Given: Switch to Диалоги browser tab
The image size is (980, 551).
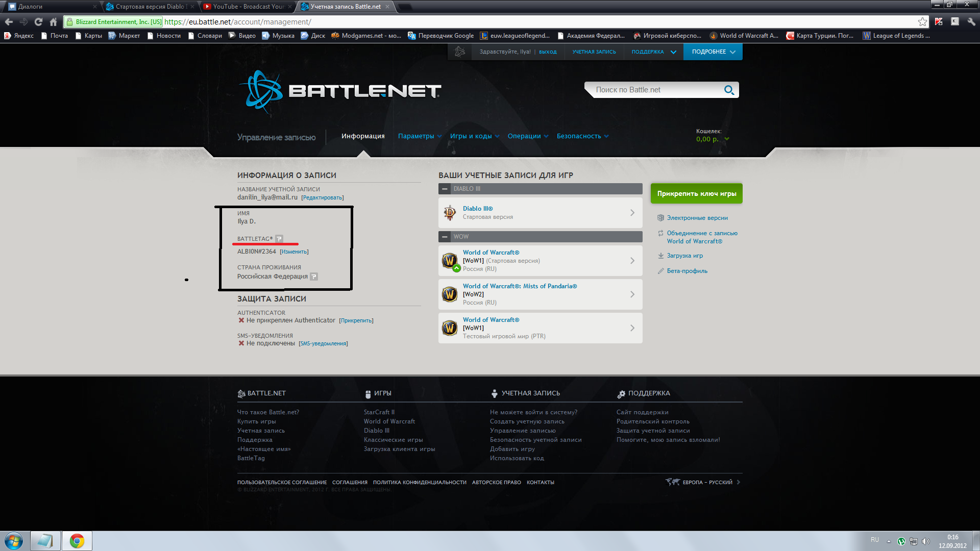Looking at the screenshot, I should (51, 7).
